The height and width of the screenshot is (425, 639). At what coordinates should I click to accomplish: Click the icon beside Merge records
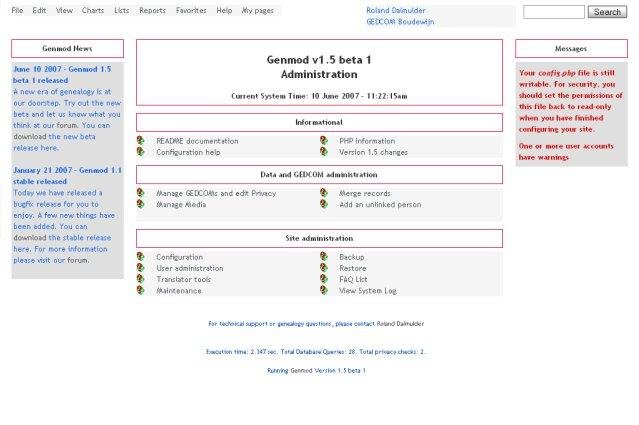click(324, 193)
